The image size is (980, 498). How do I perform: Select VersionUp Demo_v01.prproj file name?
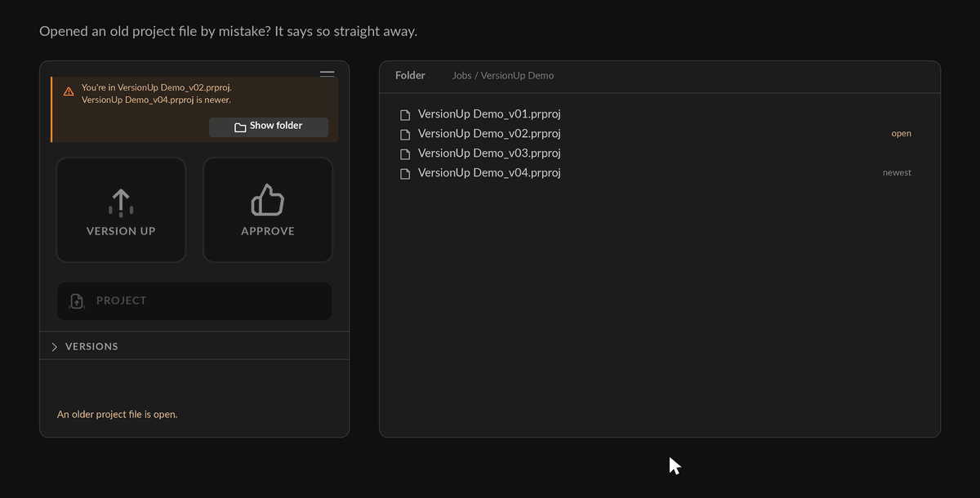[489, 114]
